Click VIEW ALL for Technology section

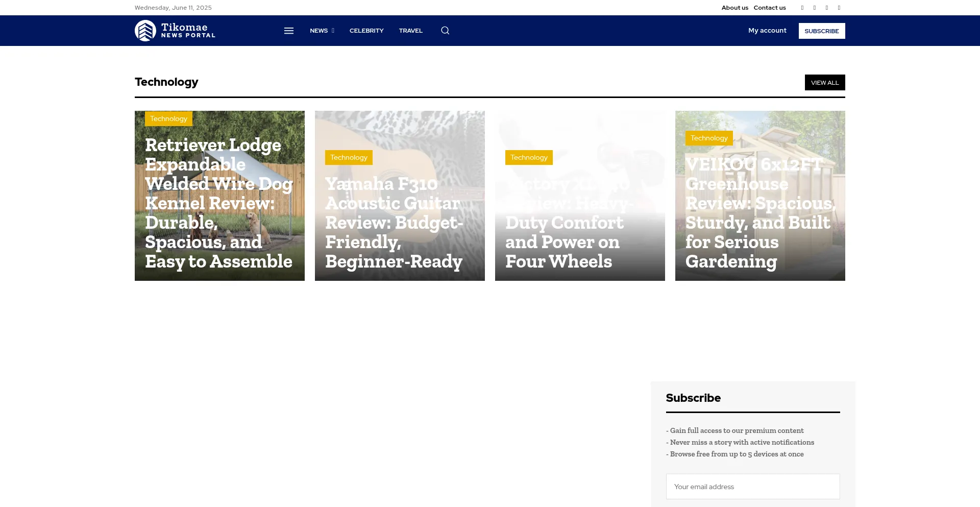click(x=825, y=83)
